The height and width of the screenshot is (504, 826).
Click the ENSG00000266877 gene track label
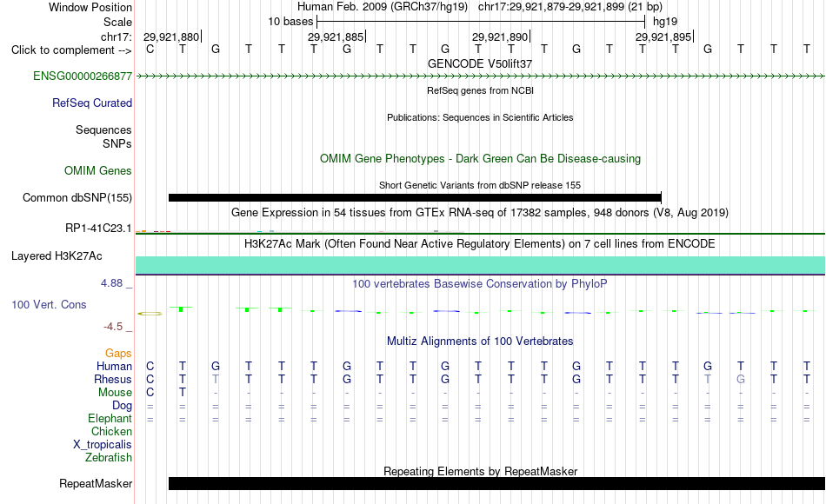(x=83, y=76)
